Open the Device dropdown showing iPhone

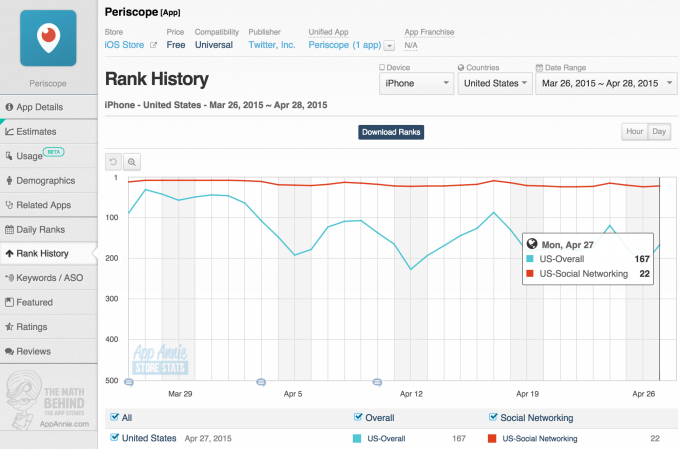point(415,84)
